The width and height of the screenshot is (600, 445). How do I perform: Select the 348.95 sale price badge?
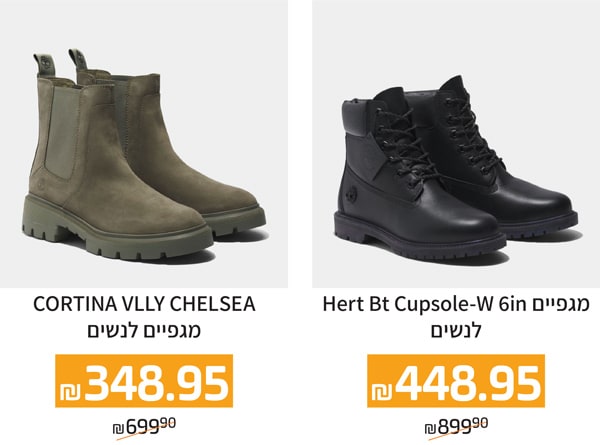point(144,381)
